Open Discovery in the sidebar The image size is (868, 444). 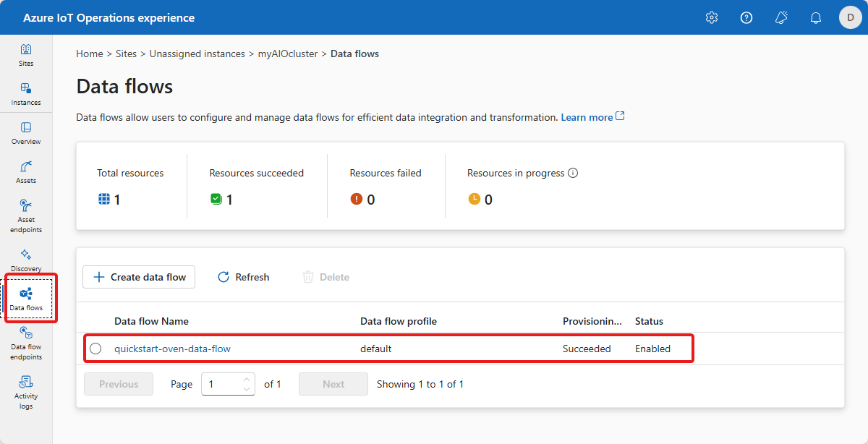tap(26, 260)
